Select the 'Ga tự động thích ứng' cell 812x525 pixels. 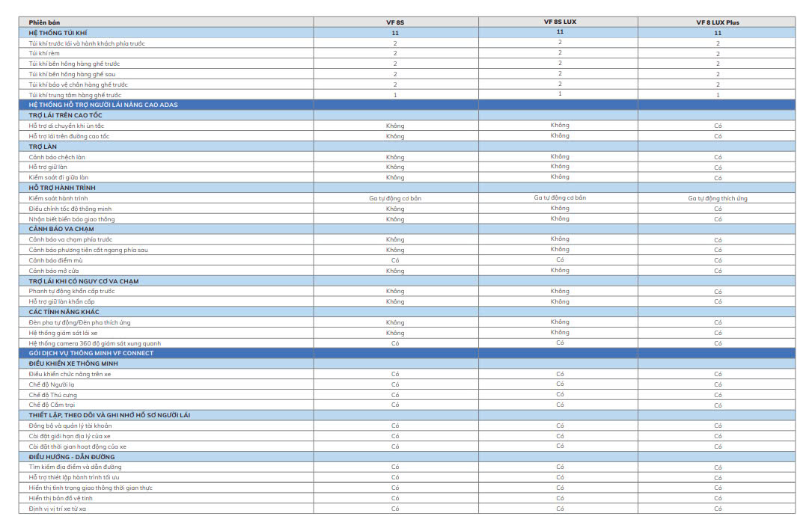[717, 198]
